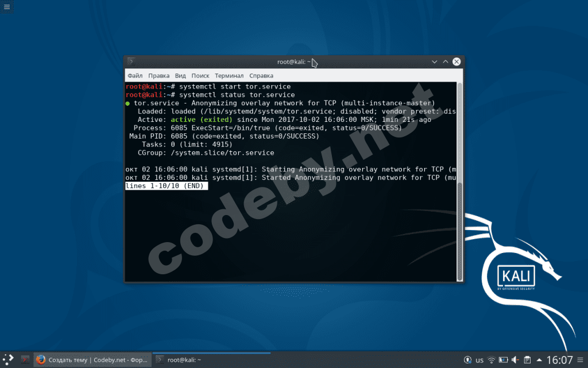588x368 pixels.
Task: Click the 'Loaded: loaded' service line
Action: click(x=297, y=112)
